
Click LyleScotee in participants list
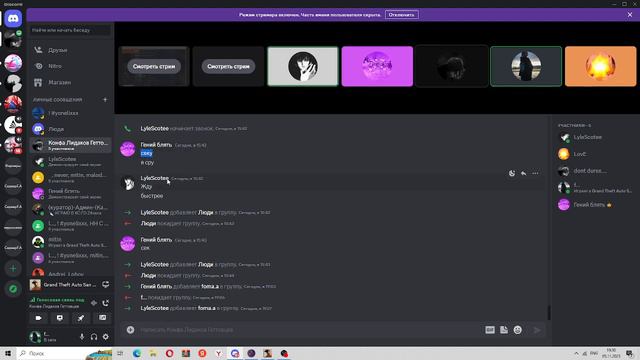(595, 137)
